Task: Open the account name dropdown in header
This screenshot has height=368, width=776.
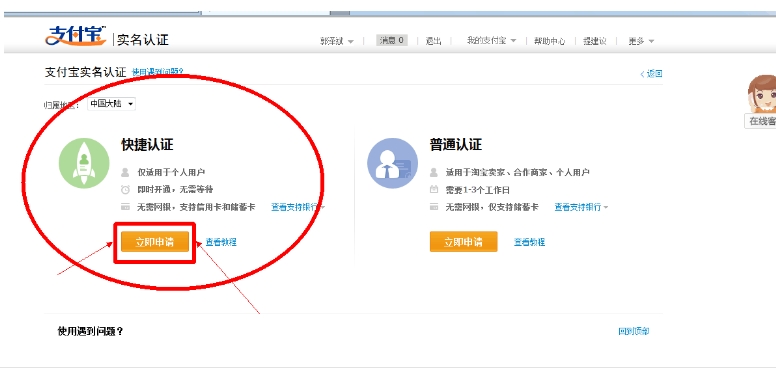Action: coord(337,41)
